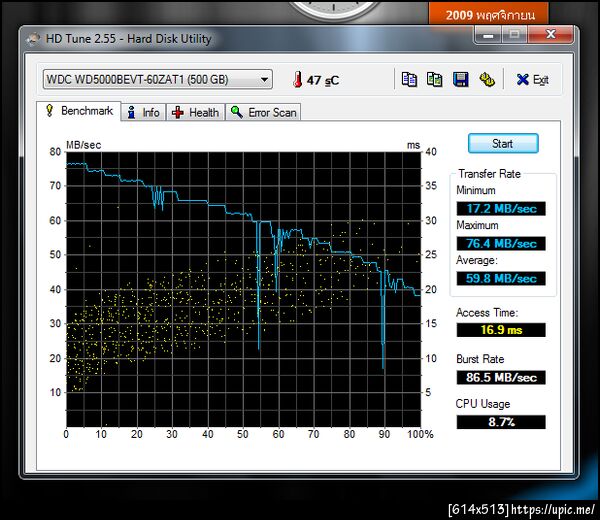Click the copy info to clipboard icon
The height and width of the screenshot is (520, 600).
pos(409,80)
